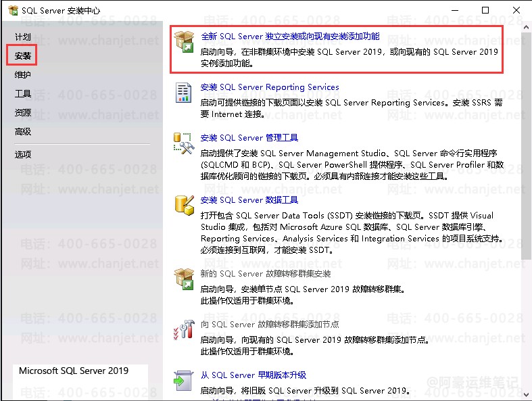This screenshot has height=401, width=532.
Task: Click text 此操作仅适用于群集环境 under 新的 SQL Server 故障转移群集安装
Action: (247, 301)
